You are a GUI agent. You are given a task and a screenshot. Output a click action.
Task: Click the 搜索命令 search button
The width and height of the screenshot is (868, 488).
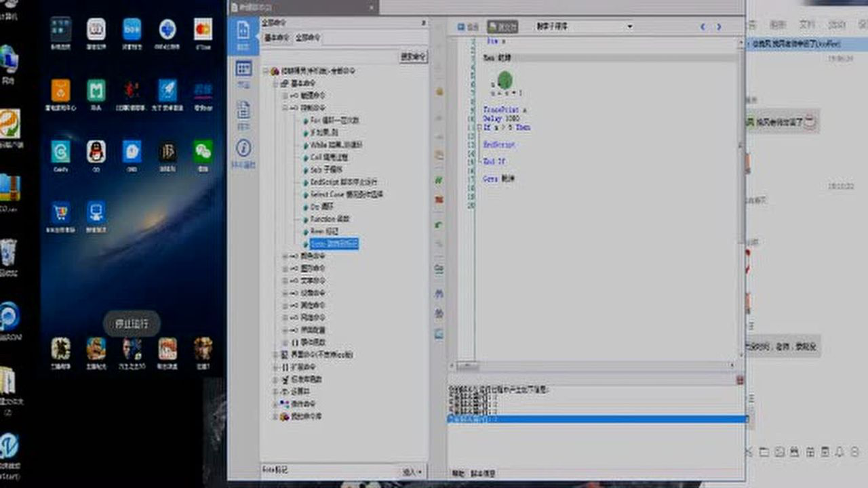413,57
